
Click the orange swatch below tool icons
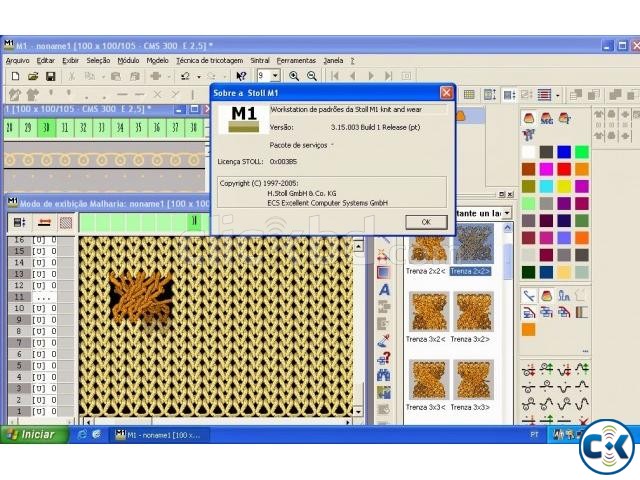point(529,330)
